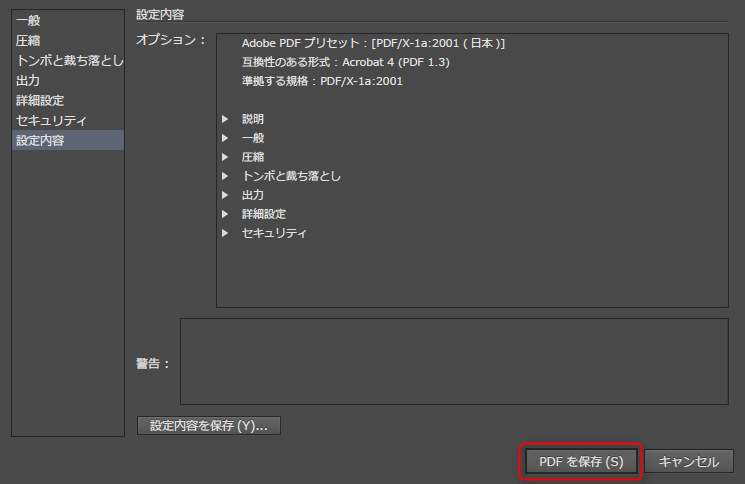Expand 詳細設定 arrow in the options summary

coord(226,214)
